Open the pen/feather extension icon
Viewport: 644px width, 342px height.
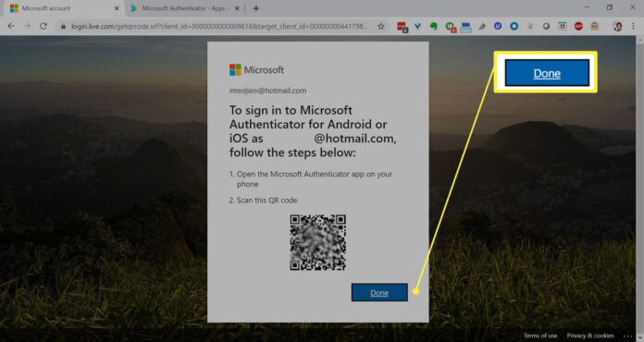coord(482,26)
